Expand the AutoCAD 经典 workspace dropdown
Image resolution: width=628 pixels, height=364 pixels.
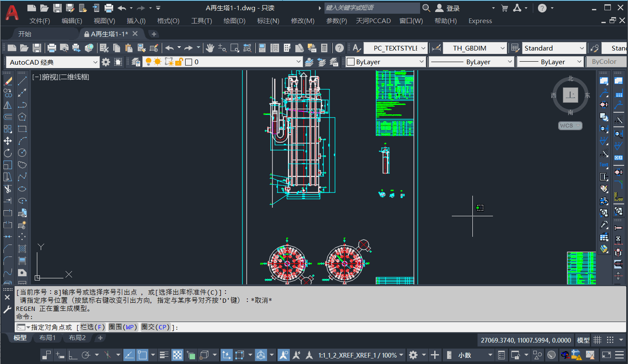coord(53,62)
